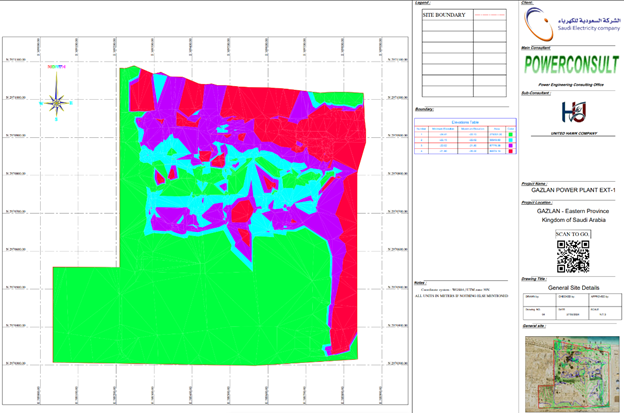The width and height of the screenshot is (624, 413).
Task: Select the 'General site' heading
Action: [x=534, y=326]
